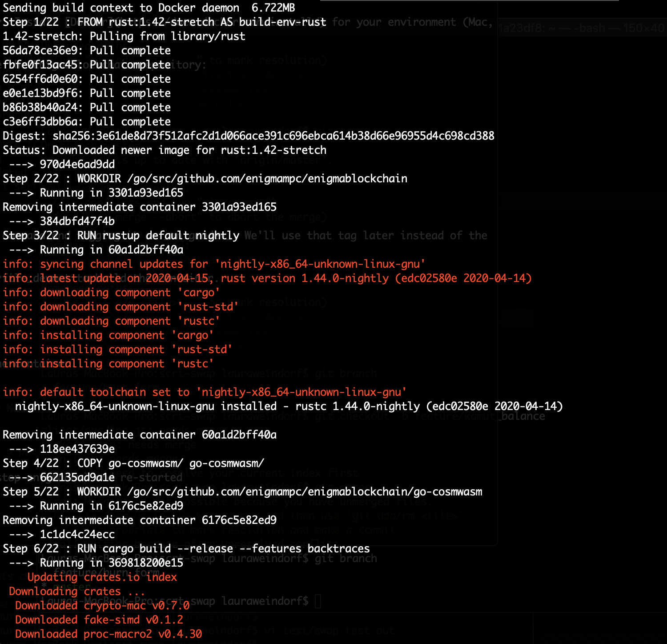This screenshot has width=667, height=644.
Task: Select layer 'b86b38b40a24: Pull complete'
Action: [87, 108]
